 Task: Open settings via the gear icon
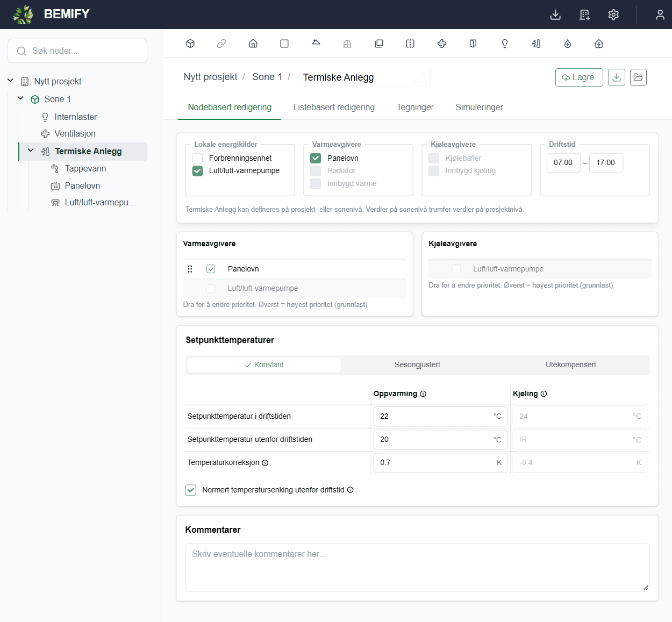point(613,15)
